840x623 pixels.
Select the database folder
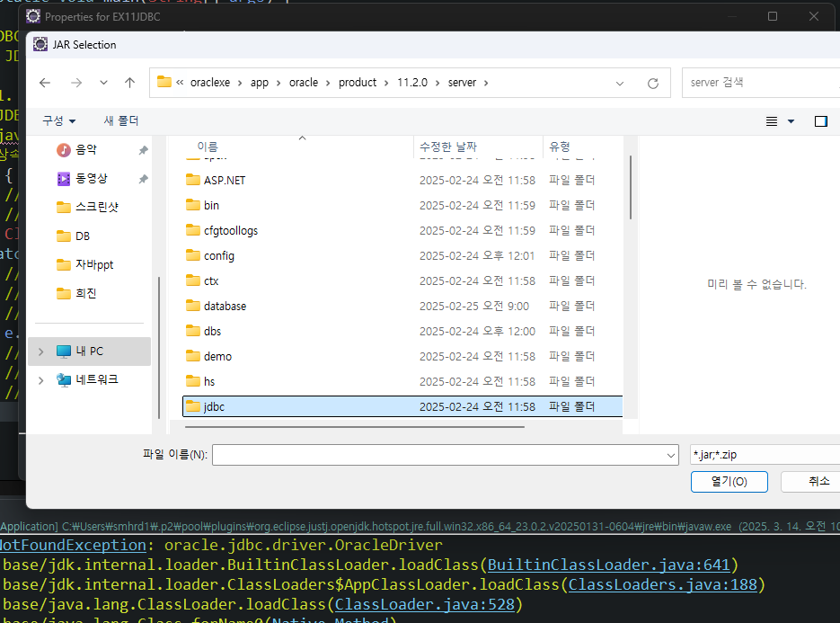(402, 307)
